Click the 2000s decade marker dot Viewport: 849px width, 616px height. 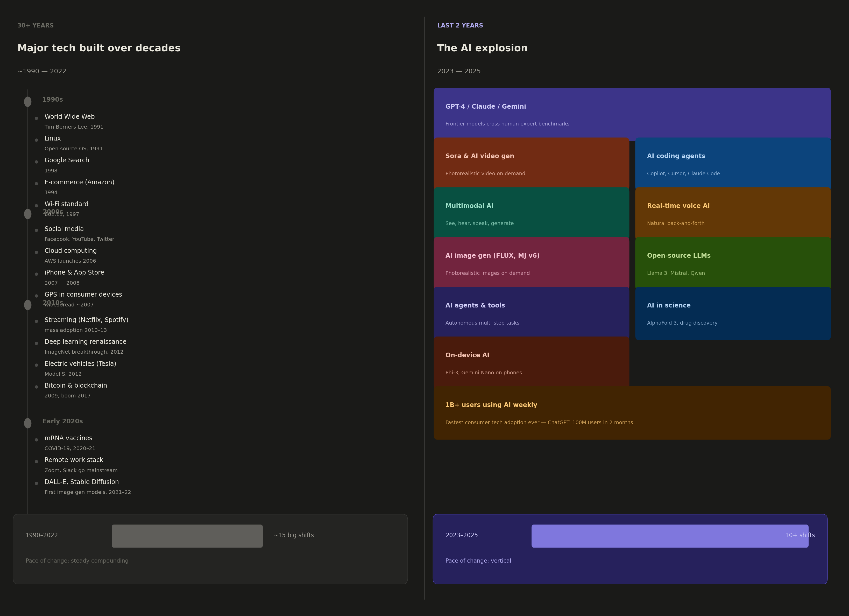[x=28, y=214]
